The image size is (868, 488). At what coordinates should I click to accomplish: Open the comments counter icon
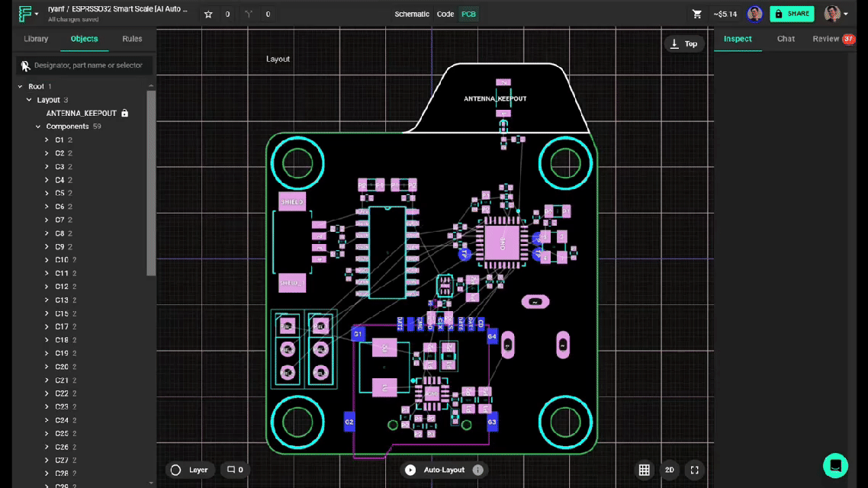pos(235,470)
